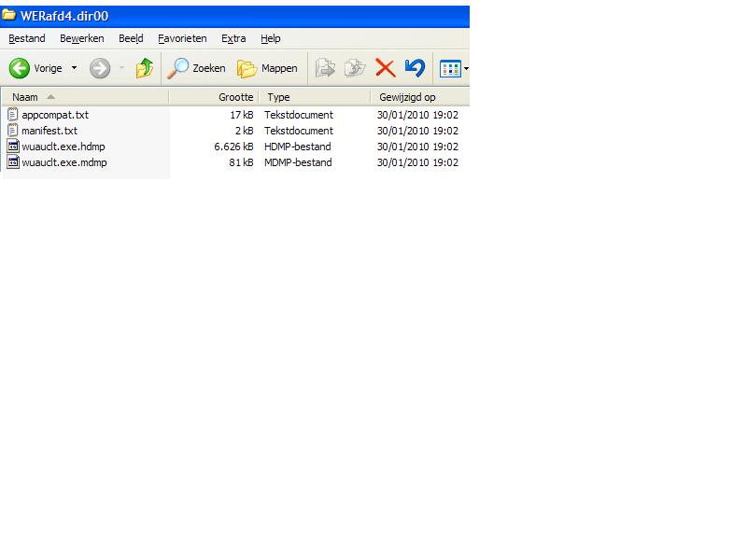Select the manifest.txt file icon
Viewport: 747px width, 560px height.
click(13, 130)
